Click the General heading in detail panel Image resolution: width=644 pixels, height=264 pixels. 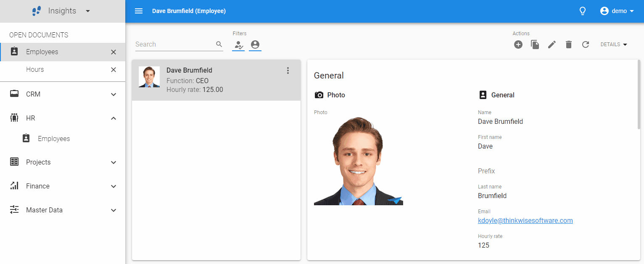tap(329, 76)
